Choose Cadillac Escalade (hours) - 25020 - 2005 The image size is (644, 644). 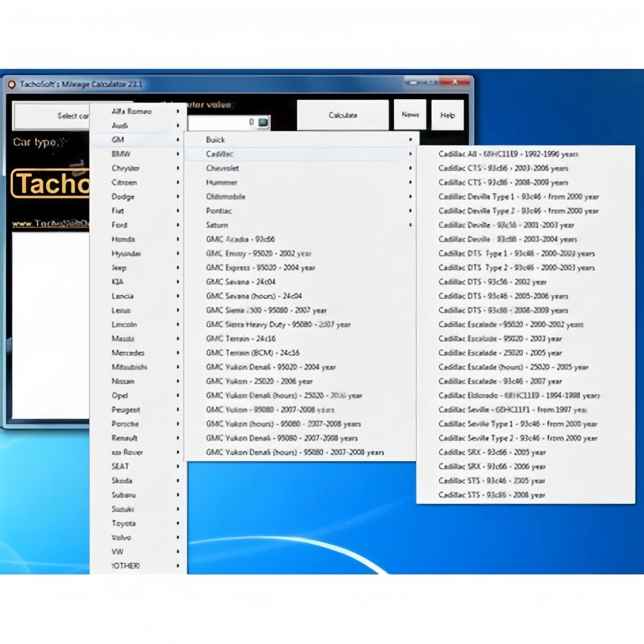point(526,367)
